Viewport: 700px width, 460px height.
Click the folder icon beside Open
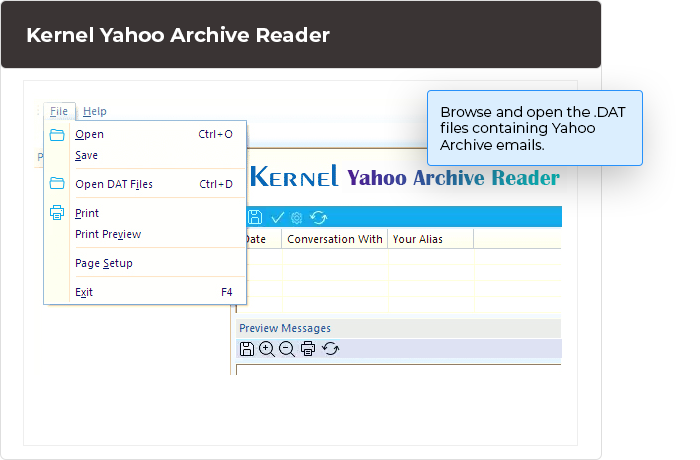point(57,135)
